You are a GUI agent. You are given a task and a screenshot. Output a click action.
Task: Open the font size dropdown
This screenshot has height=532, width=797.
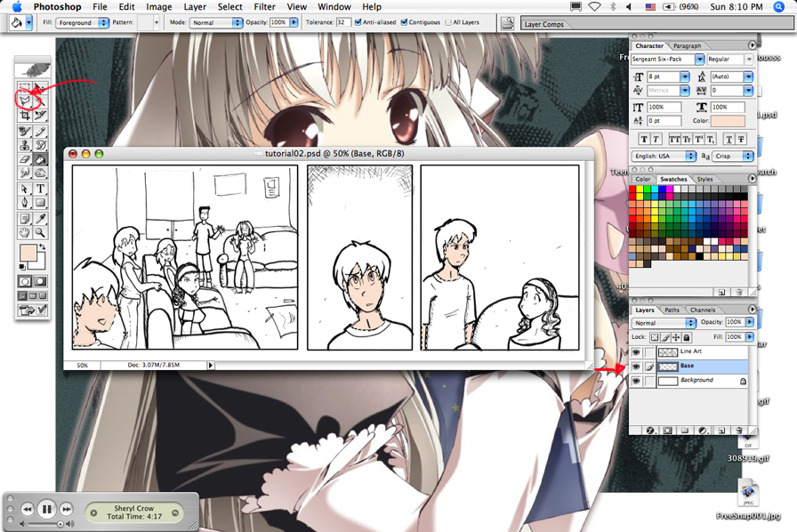(685, 77)
